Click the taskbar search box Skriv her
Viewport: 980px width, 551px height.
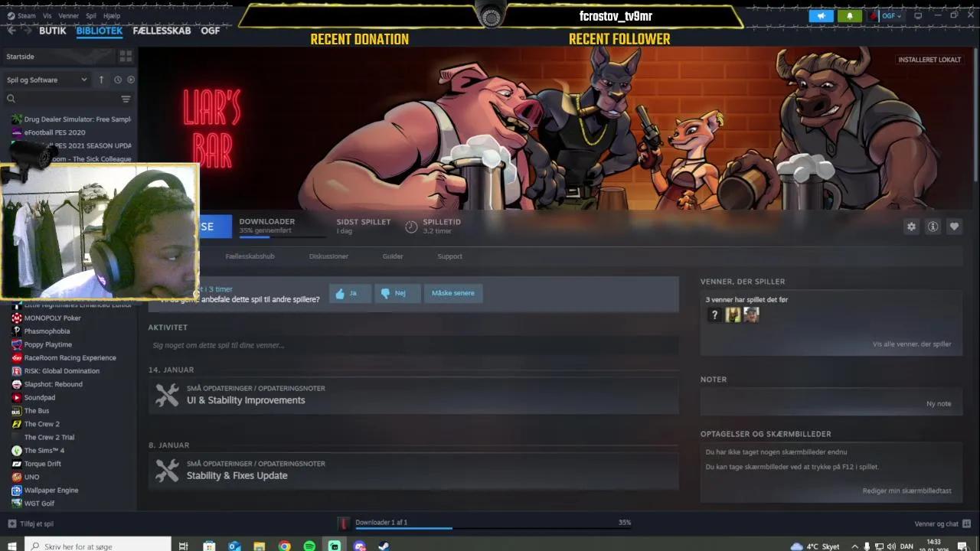(97, 546)
